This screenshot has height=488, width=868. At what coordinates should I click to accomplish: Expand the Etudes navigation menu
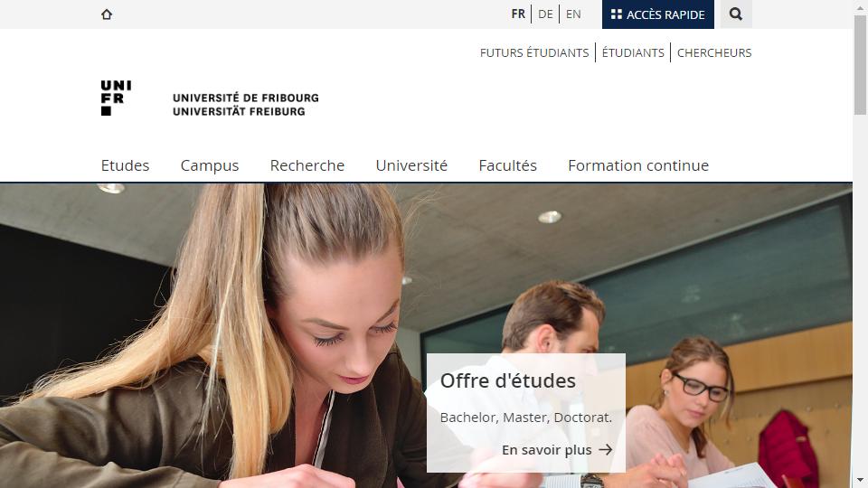tap(125, 165)
